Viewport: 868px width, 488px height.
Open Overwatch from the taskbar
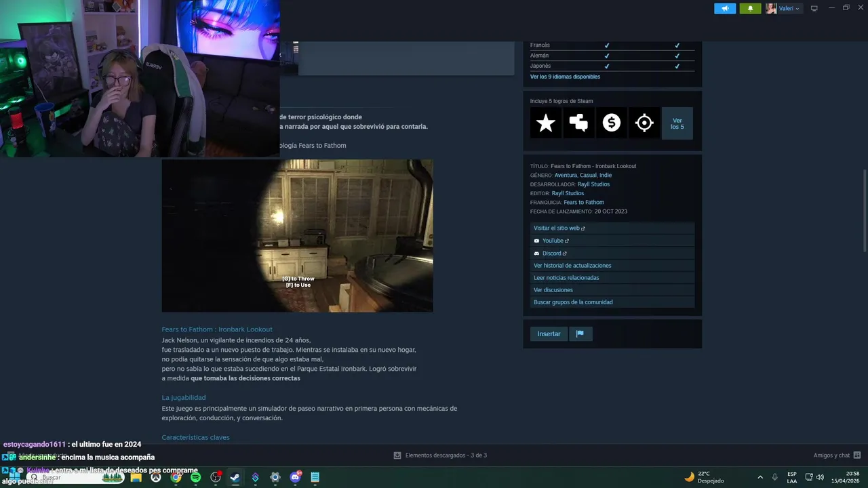point(156,477)
